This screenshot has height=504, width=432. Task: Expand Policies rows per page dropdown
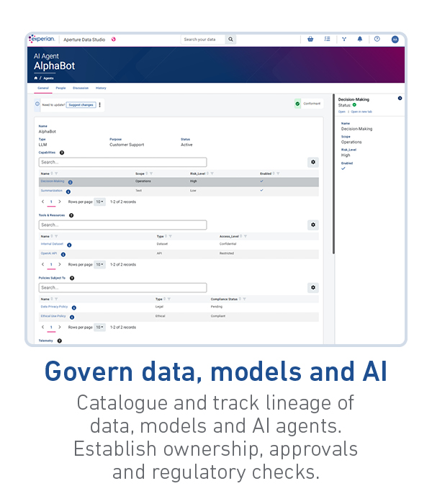[x=100, y=327]
